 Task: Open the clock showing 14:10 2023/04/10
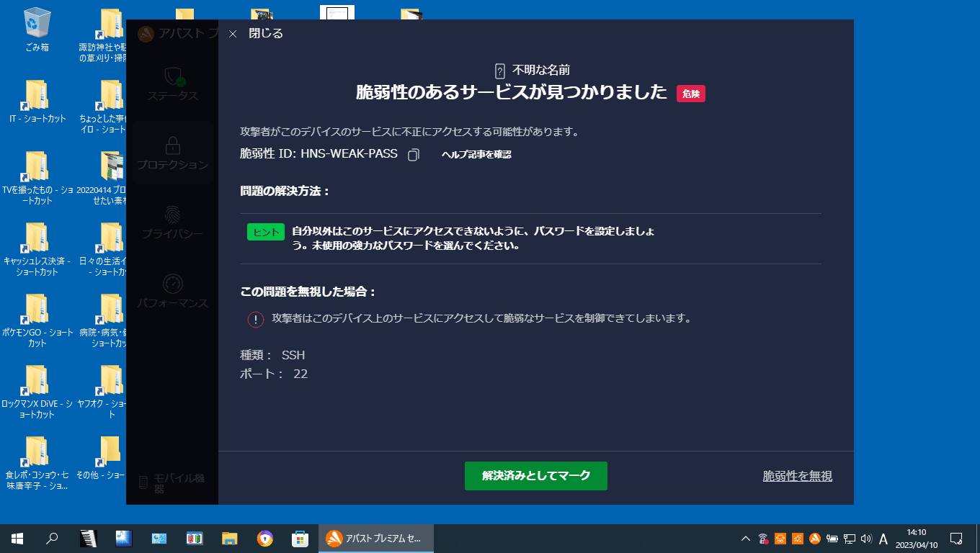917,538
